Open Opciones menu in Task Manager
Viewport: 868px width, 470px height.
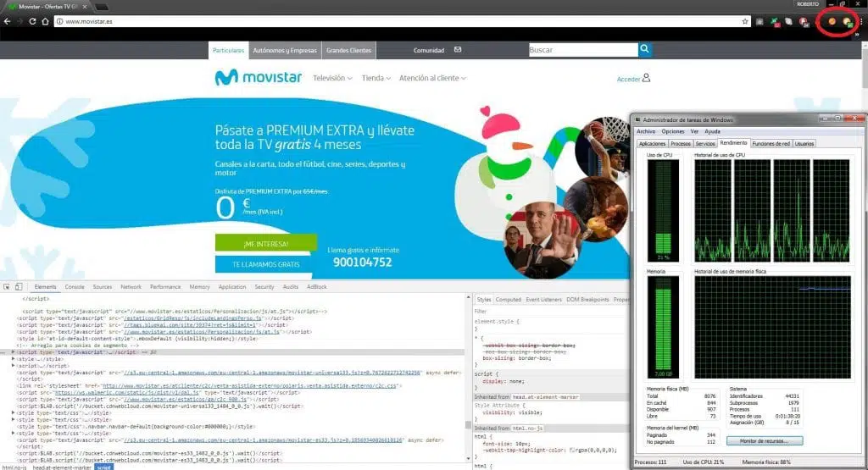point(672,131)
